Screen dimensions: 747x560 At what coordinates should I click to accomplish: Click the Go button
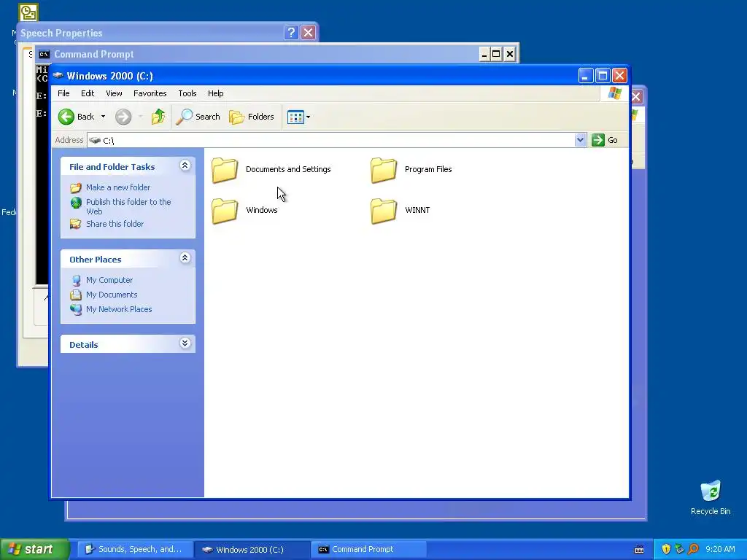605,140
